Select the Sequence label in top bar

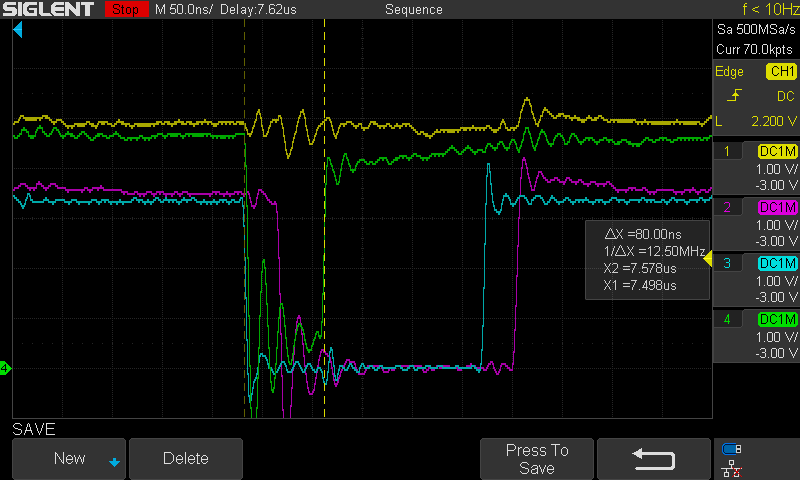413,10
